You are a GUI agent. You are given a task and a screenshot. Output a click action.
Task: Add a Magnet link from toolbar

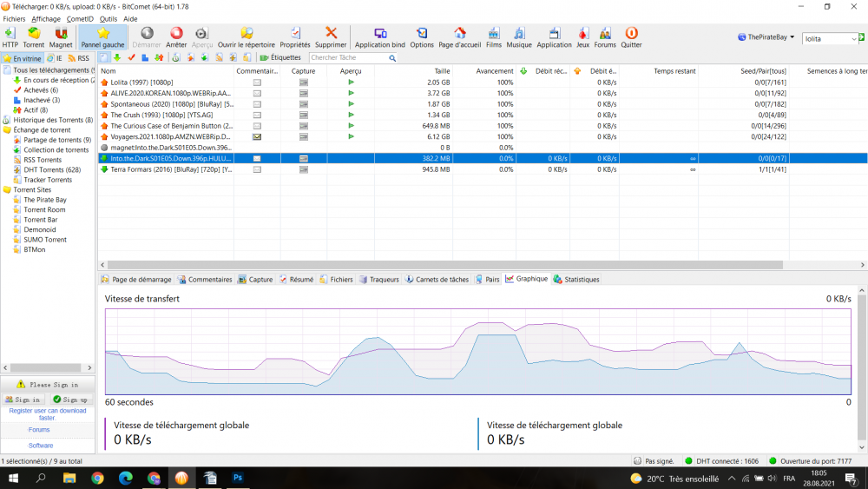point(61,37)
